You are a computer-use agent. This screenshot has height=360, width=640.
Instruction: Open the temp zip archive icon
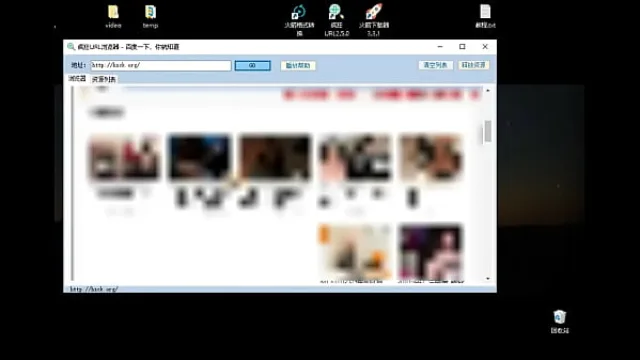(x=150, y=16)
